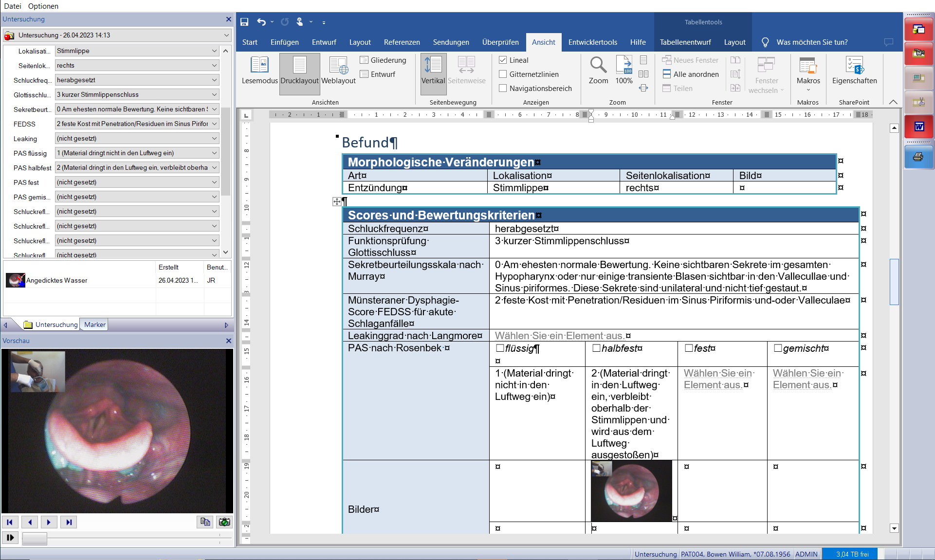Uncheck the Lineal checkbox
The image size is (935, 560).
[503, 60]
